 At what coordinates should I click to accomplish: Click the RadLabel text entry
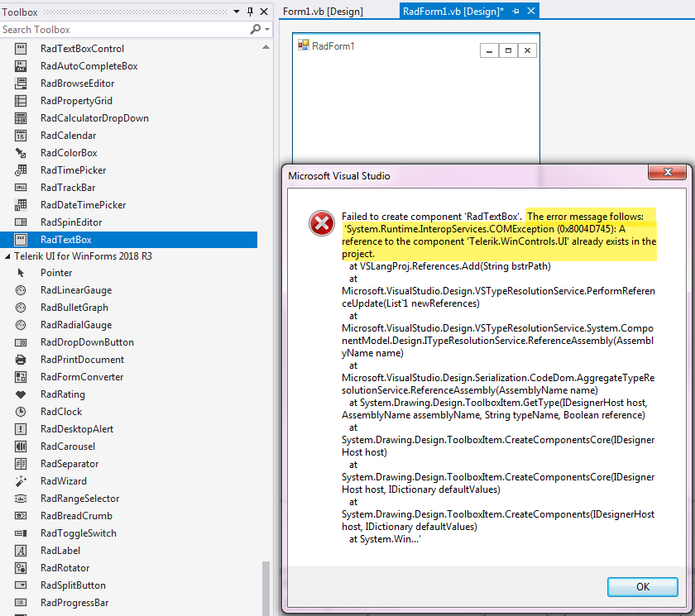tap(60, 551)
